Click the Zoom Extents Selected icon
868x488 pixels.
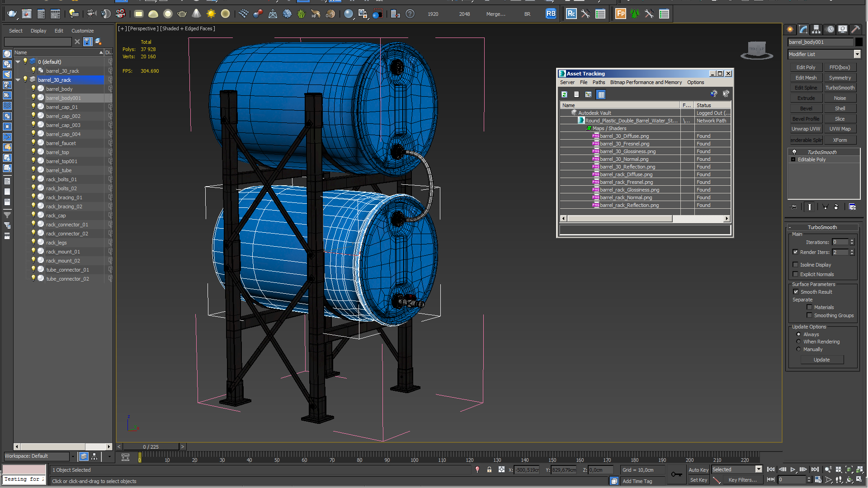pyautogui.click(x=849, y=470)
